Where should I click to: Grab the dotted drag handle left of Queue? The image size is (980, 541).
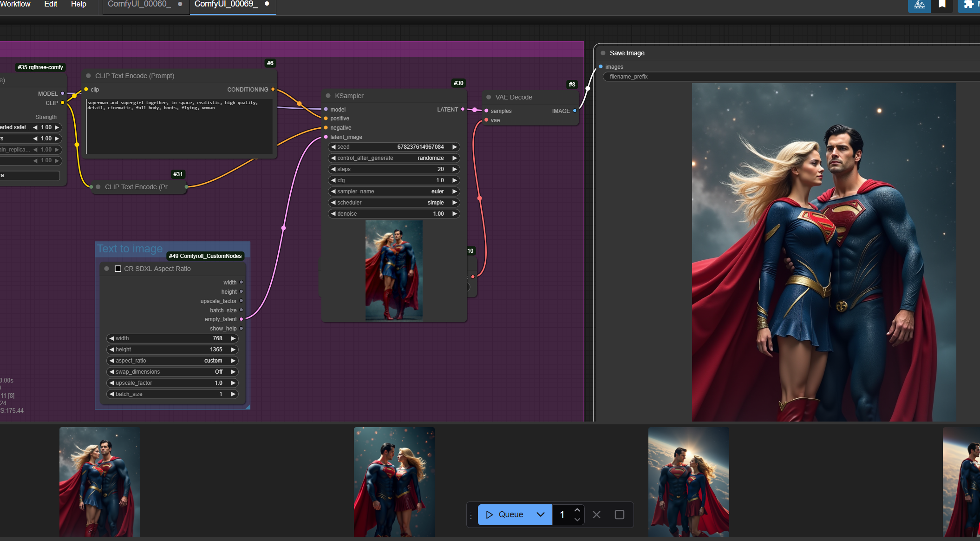pos(471,515)
